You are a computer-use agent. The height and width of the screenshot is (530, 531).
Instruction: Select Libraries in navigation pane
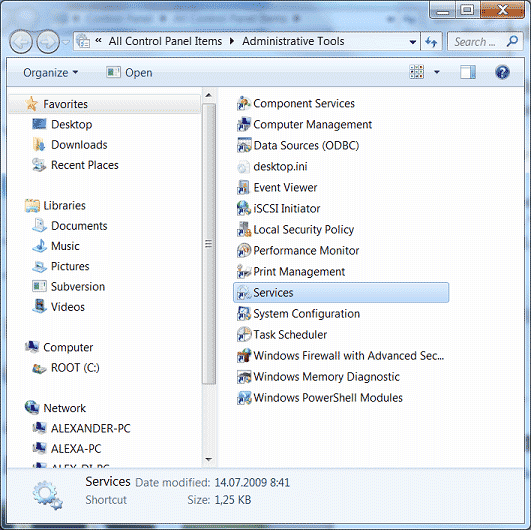click(x=64, y=206)
